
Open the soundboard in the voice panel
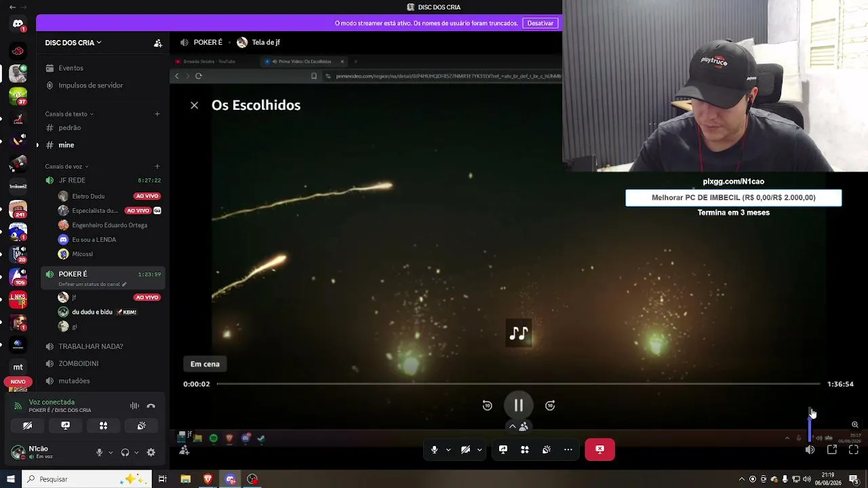click(x=142, y=426)
